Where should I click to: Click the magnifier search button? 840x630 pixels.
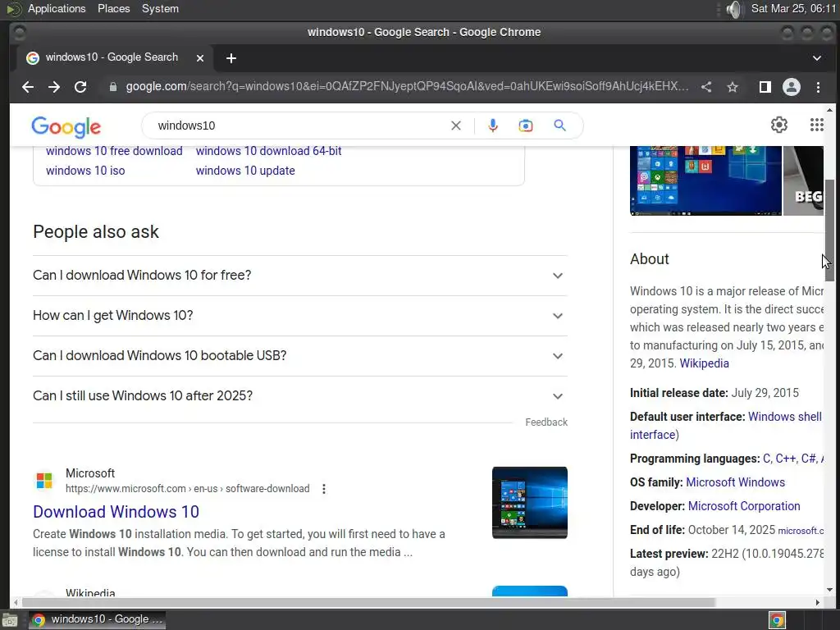[559, 126]
